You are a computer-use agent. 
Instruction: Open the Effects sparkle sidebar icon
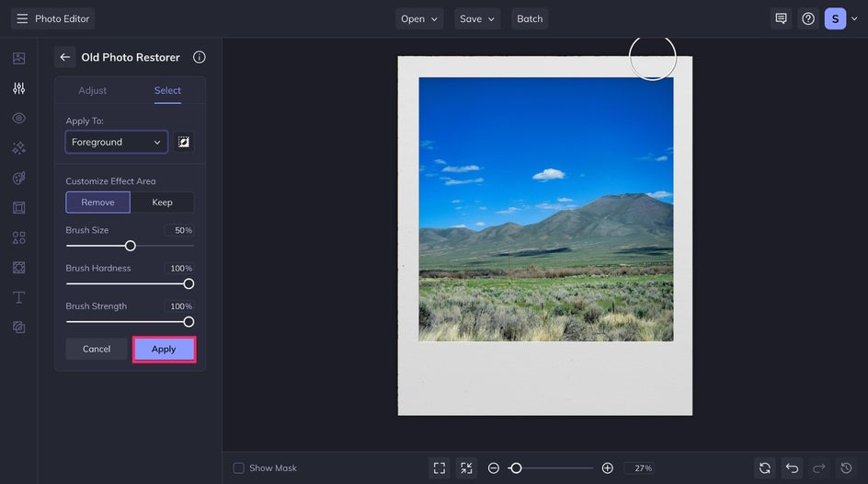[x=18, y=148]
